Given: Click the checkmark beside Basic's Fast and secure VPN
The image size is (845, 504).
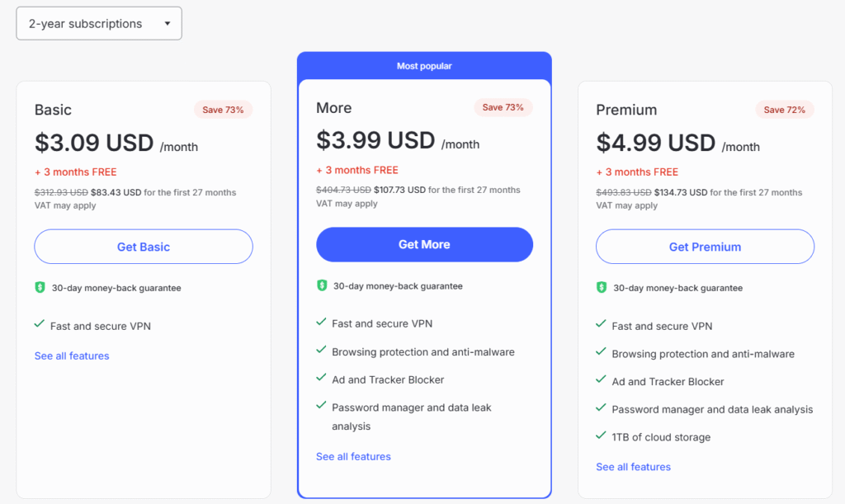Looking at the screenshot, I should 40,325.
